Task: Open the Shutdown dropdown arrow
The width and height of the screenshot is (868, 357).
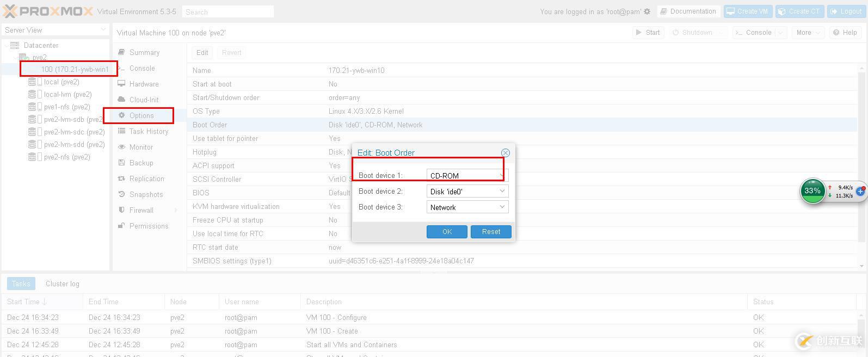Action: coord(722,33)
